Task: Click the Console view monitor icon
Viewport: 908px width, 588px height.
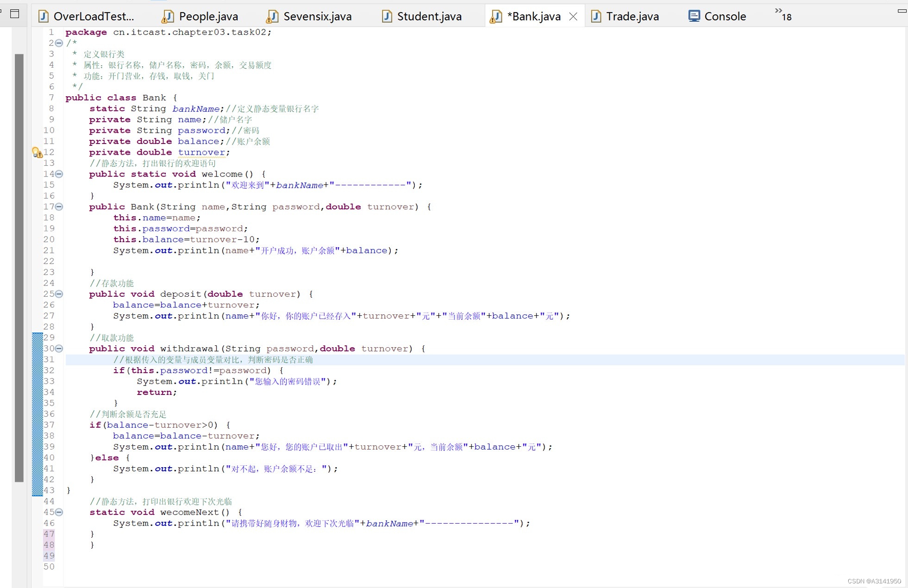Action: coord(694,16)
